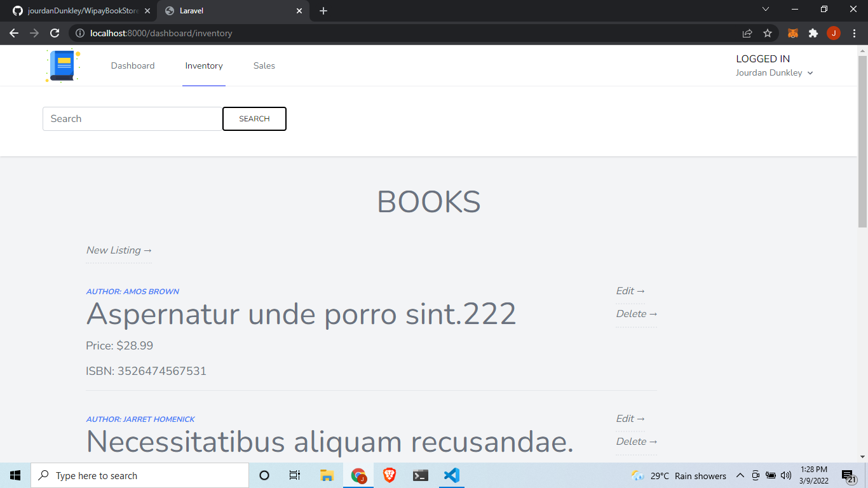Open the share icon in address bar
The image size is (868, 488).
coord(747,33)
